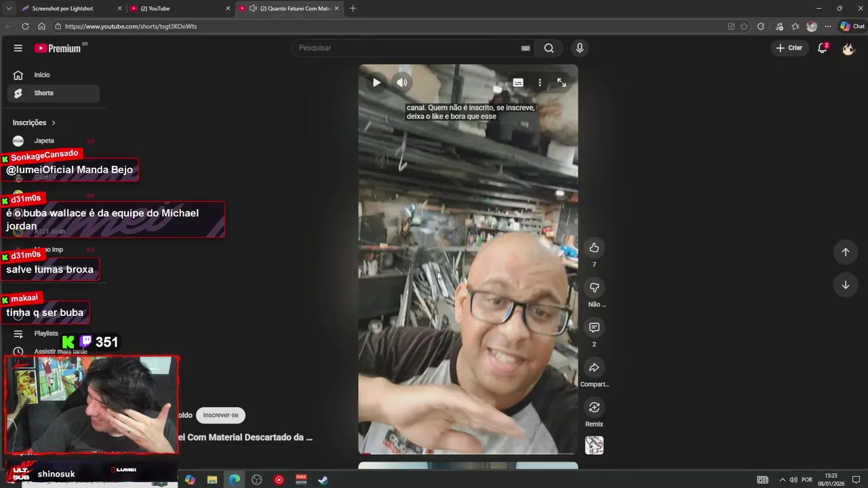This screenshot has width=868, height=488.
Task: Go to previous Short with up arrow
Action: (x=845, y=252)
